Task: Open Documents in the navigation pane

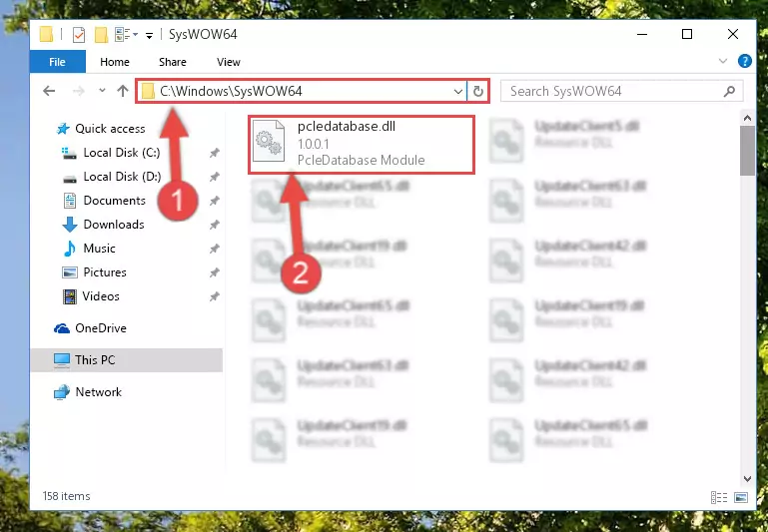Action: point(114,201)
